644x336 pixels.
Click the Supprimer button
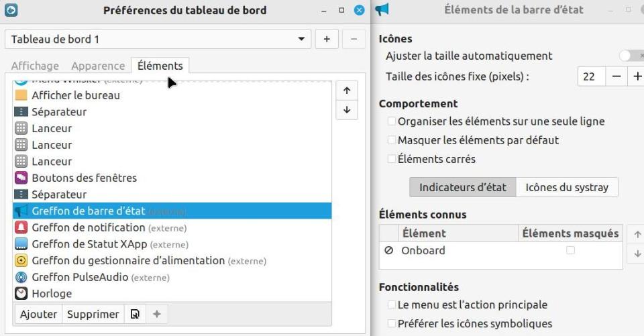93,315
